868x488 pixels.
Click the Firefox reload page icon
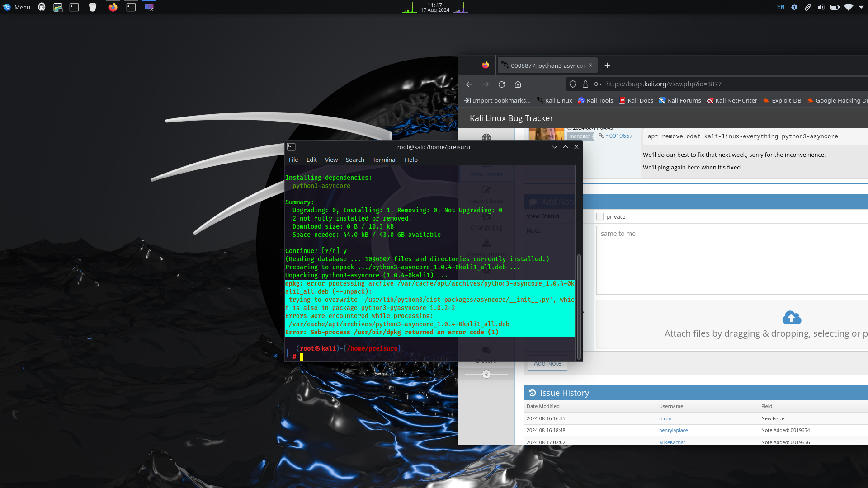[x=502, y=84]
